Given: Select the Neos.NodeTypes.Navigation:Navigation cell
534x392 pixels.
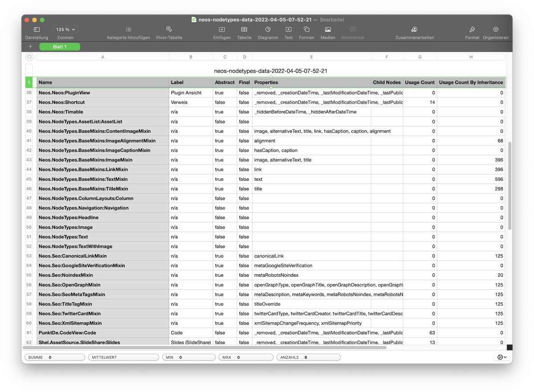Looking at the screenshot, I should click(103, 208).
